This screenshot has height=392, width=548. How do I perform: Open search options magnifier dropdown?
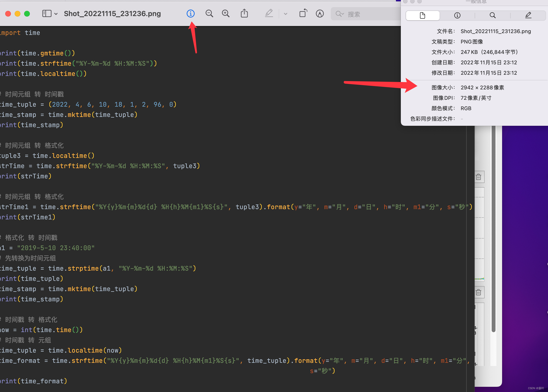[340, 14]
